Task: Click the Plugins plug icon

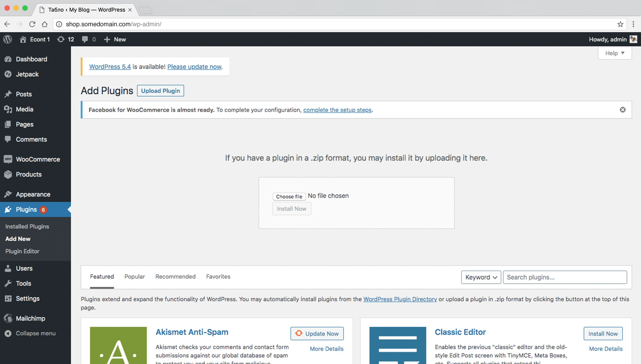Action: click(8, 209)
